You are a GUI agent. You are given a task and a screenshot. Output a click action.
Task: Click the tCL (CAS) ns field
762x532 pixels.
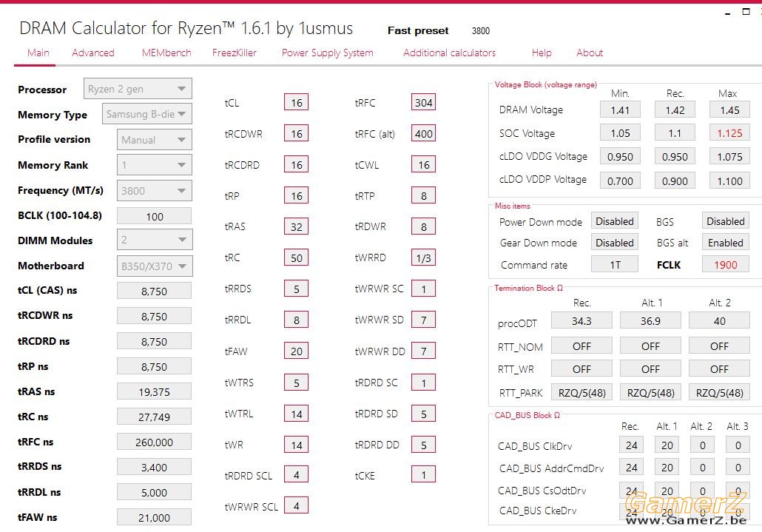154,291
